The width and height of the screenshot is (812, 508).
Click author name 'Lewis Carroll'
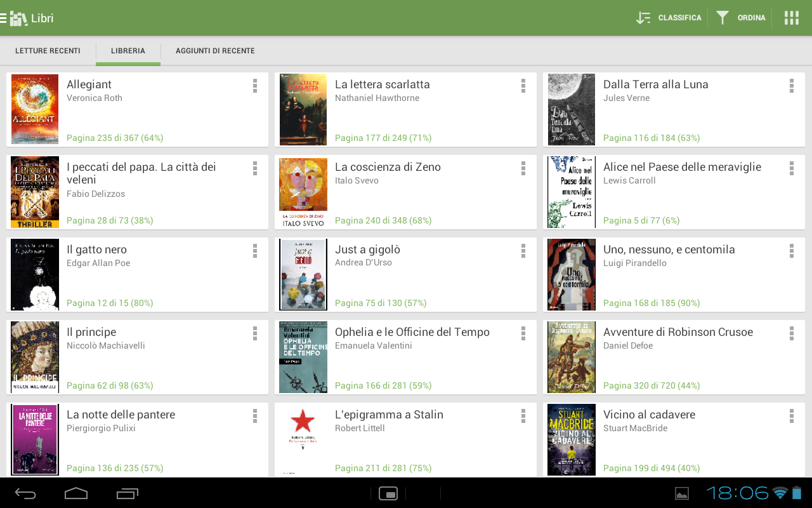[x=629, y=180]
